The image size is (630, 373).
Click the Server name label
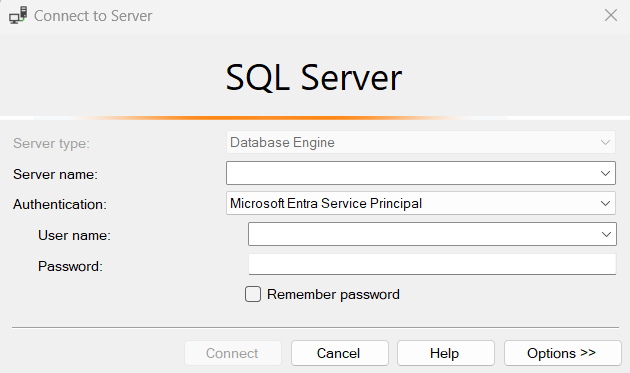point(55,174)
